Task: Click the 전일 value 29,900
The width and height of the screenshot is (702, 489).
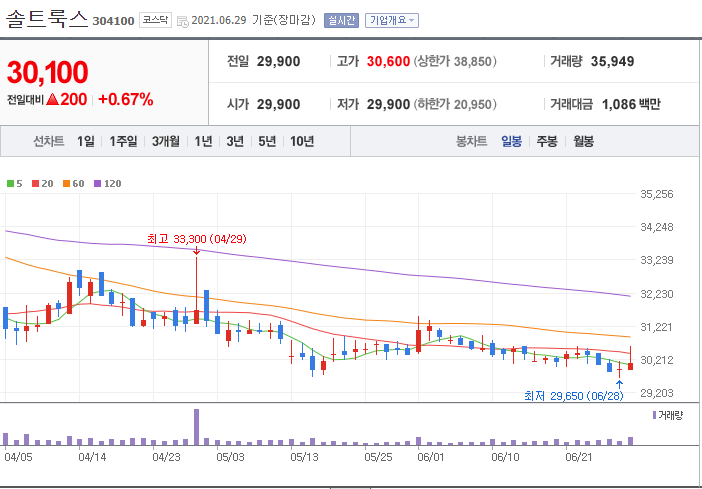Action: [x=278, y=61]
